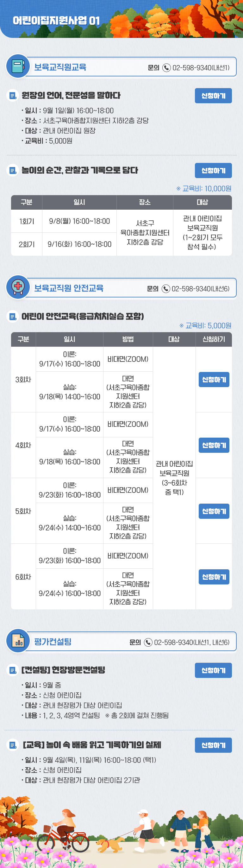This screenshot has height=868, width=243.
Task: Select 신청하기 for 4회차 safety training
Action: (x=214, y=445)
